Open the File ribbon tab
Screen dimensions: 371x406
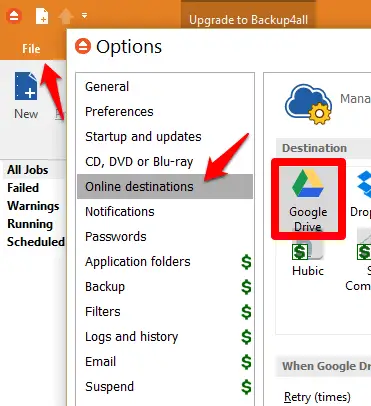point(31,49)
